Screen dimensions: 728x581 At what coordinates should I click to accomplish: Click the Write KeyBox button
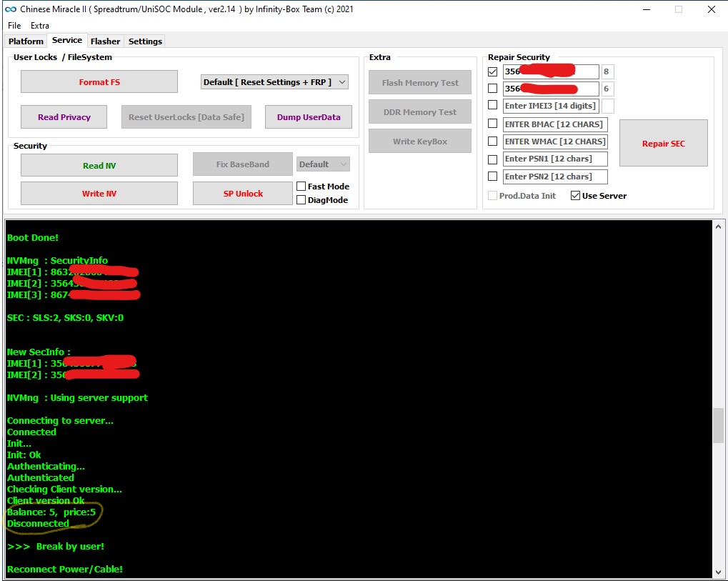tap(419, 141)
